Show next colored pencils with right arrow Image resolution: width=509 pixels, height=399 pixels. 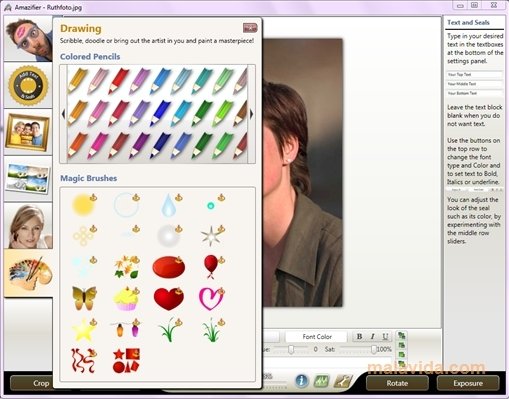[252, 114]
